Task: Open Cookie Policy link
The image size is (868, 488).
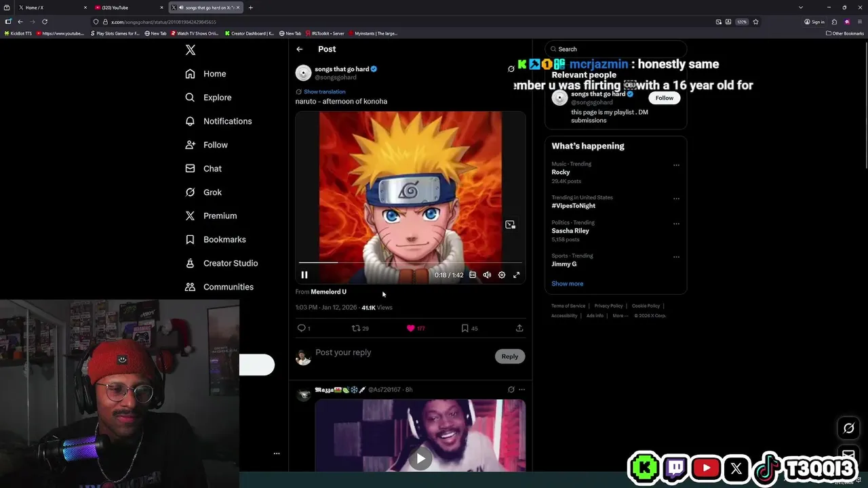Action: [646, 306]
